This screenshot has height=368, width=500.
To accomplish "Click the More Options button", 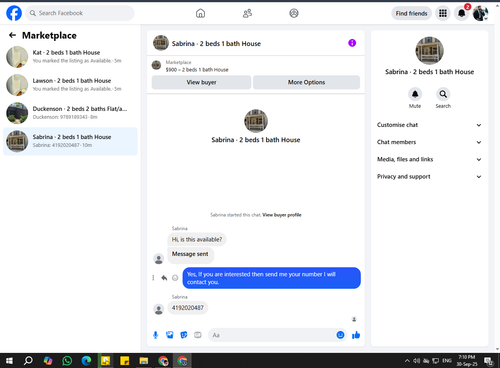I will coord(306,82).
